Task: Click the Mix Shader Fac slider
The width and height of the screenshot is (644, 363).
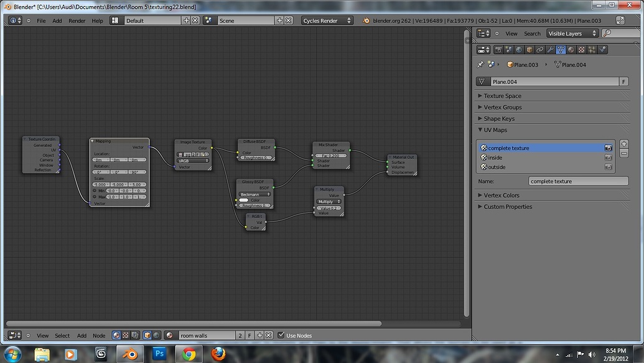Action: [x=331, y=156]
